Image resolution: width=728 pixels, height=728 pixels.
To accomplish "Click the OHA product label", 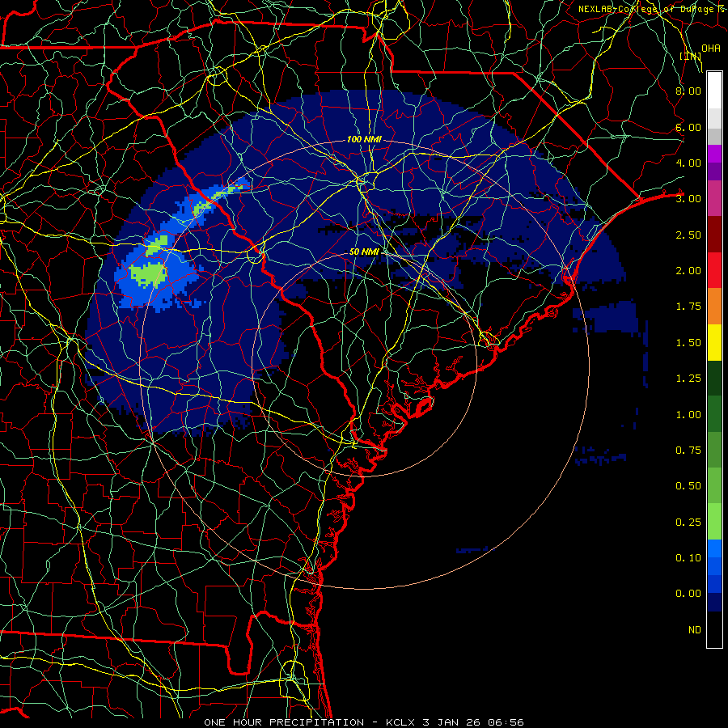I will (x=711, y=48).
